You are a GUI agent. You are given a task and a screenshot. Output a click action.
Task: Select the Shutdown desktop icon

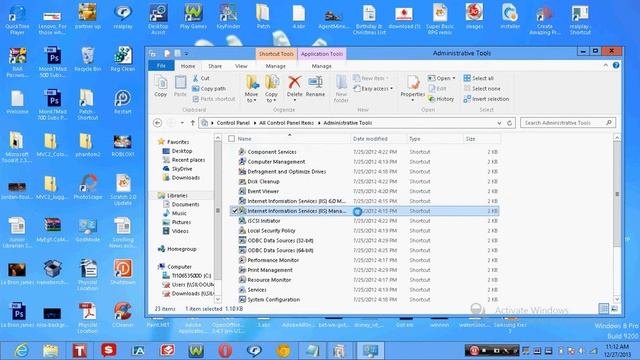point(123,272)
